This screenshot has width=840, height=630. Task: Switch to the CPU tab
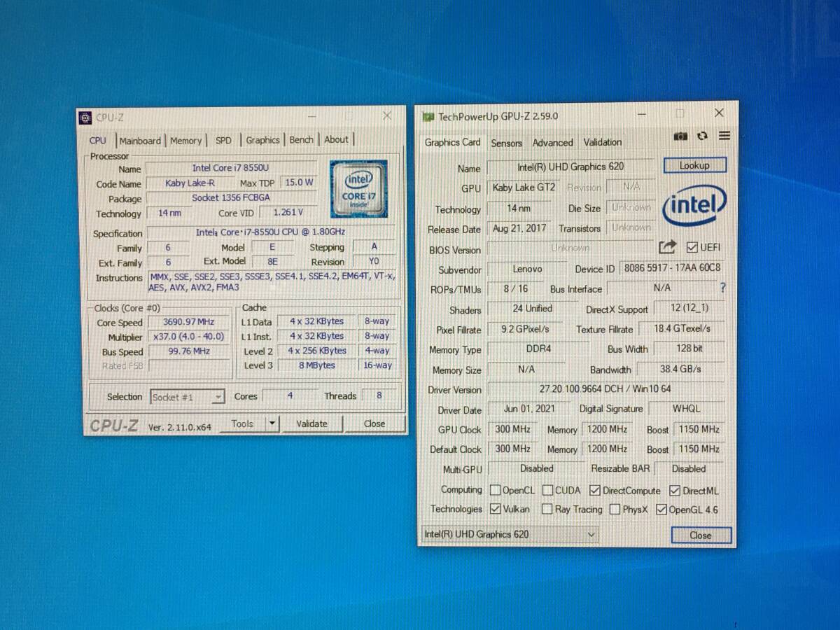[98, 140]
